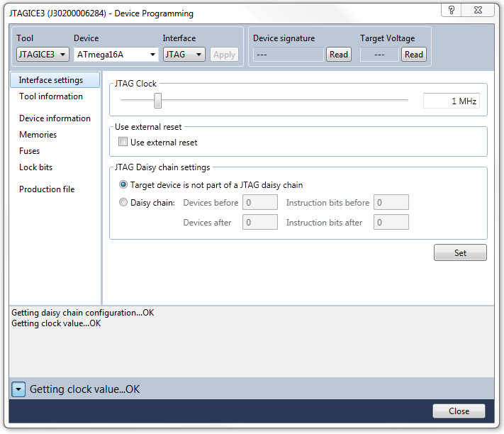Open the Interface dropdown showing JTAG
This screenshot has width=504, height=434.
[184, 55]
